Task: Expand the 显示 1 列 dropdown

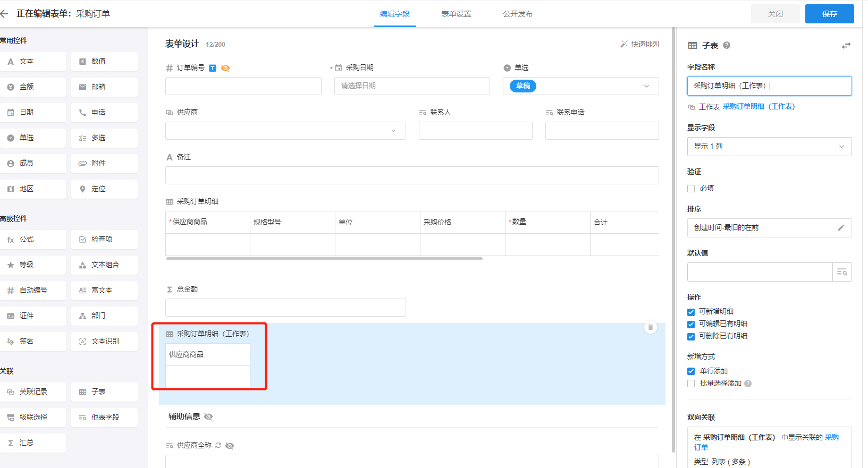Action: click(x=769, y=147)
